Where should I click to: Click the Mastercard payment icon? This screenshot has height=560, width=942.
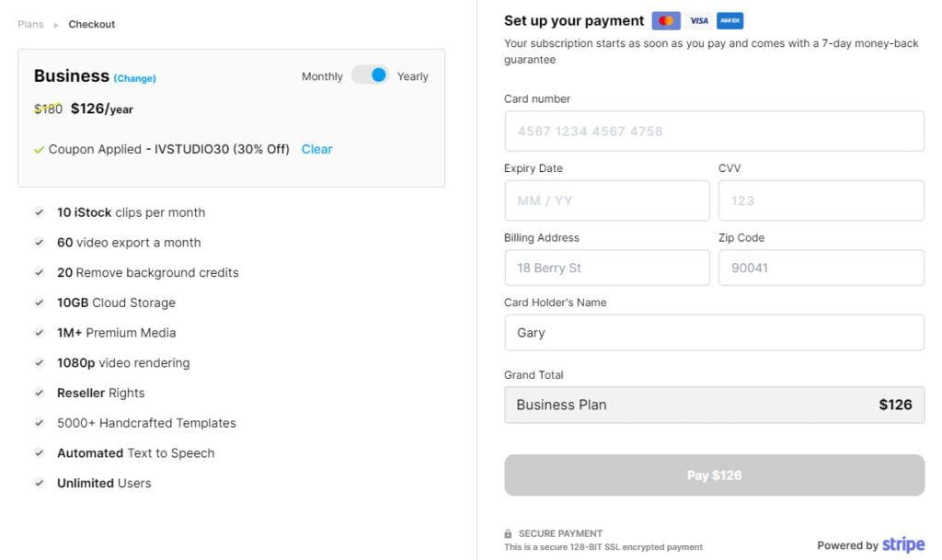pos(665,19)
